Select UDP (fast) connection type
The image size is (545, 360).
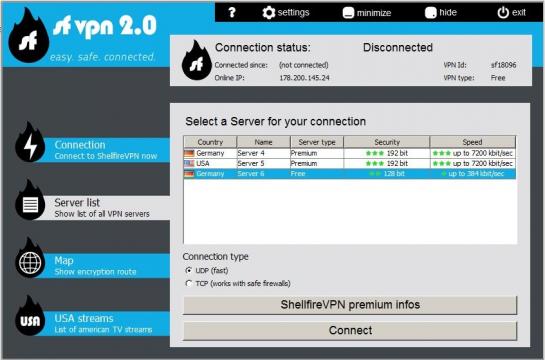[189, 270]
